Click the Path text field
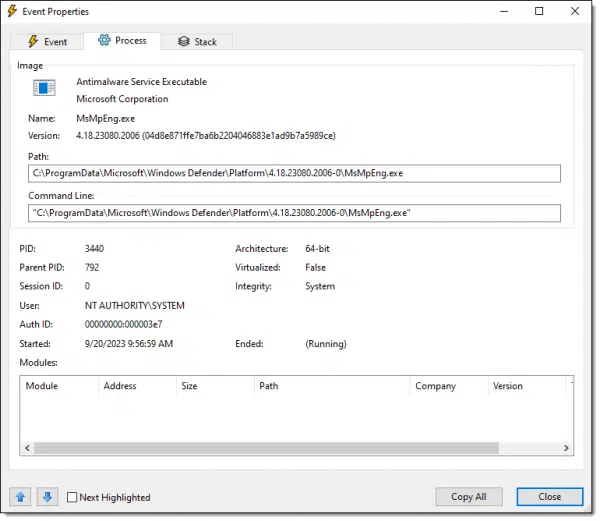 click(294, 173)
